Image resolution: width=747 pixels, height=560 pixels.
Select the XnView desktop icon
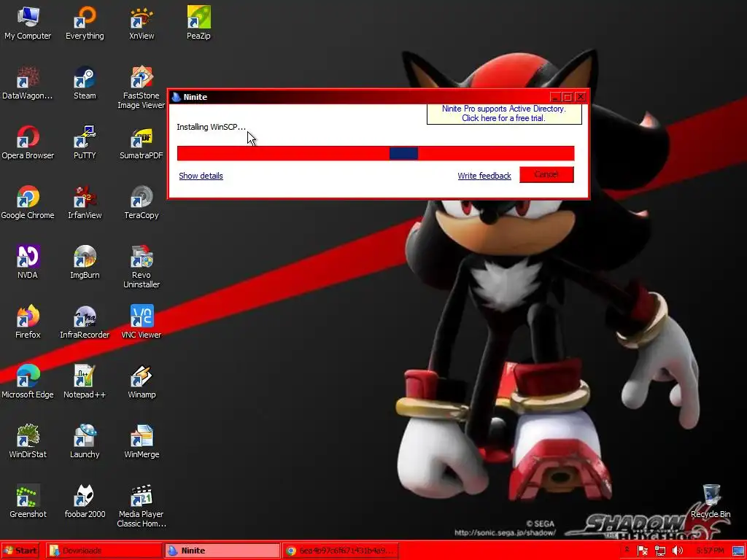point(142,23)
